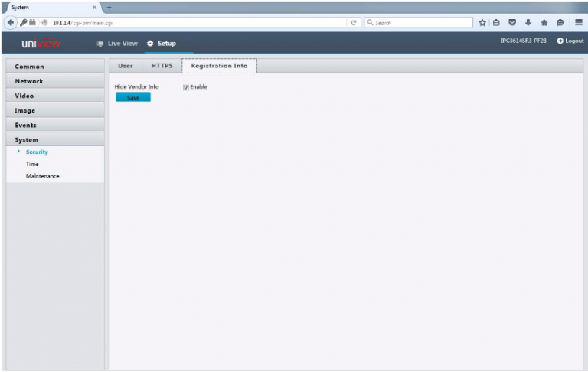
Task: Open the downloads arrow icon
Action: [528, 22]
